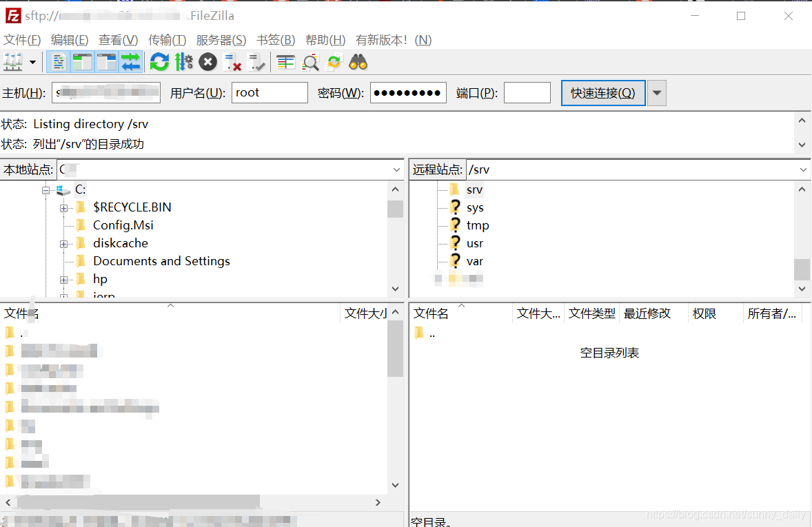Click local tree scroll down arrow

[395, 289]
